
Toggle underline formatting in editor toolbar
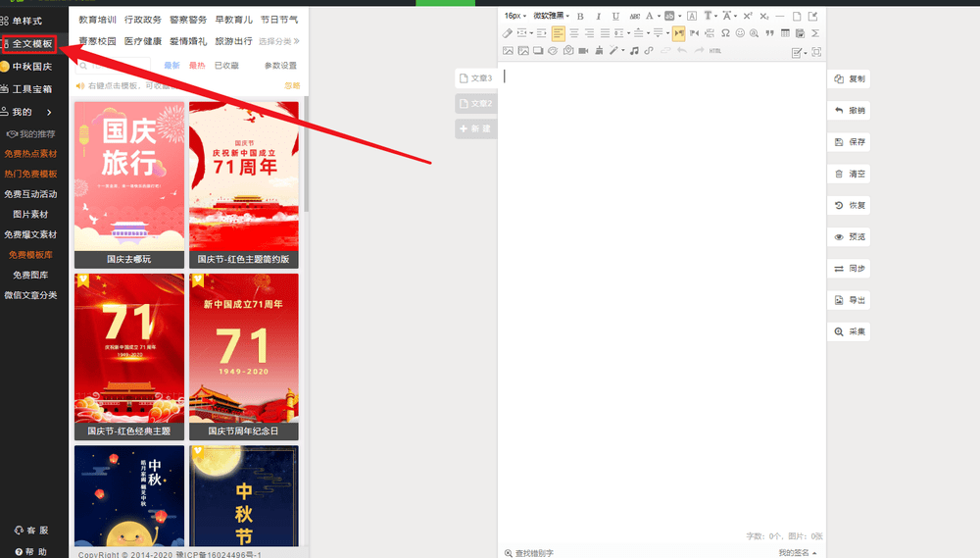[x=616, y=16]
